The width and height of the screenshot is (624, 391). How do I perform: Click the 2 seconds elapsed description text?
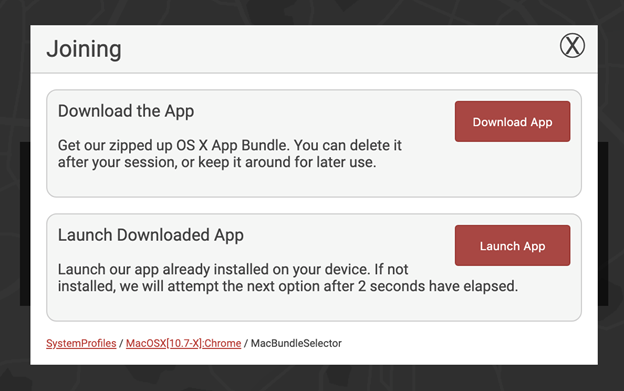[x=288, y=278]
